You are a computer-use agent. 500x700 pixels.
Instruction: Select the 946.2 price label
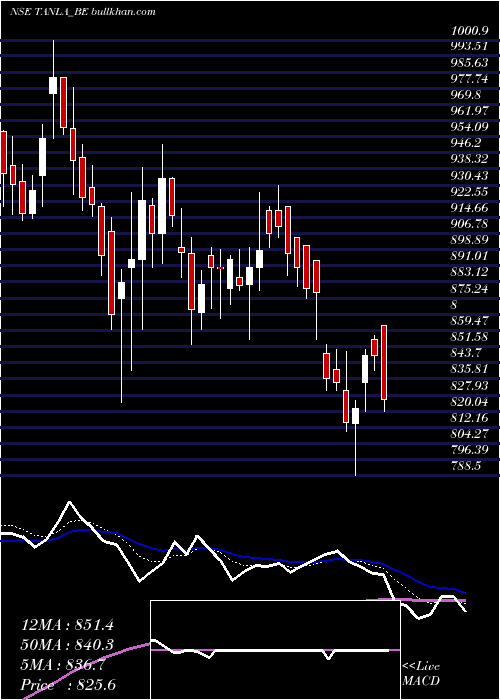tap(467, 143)
